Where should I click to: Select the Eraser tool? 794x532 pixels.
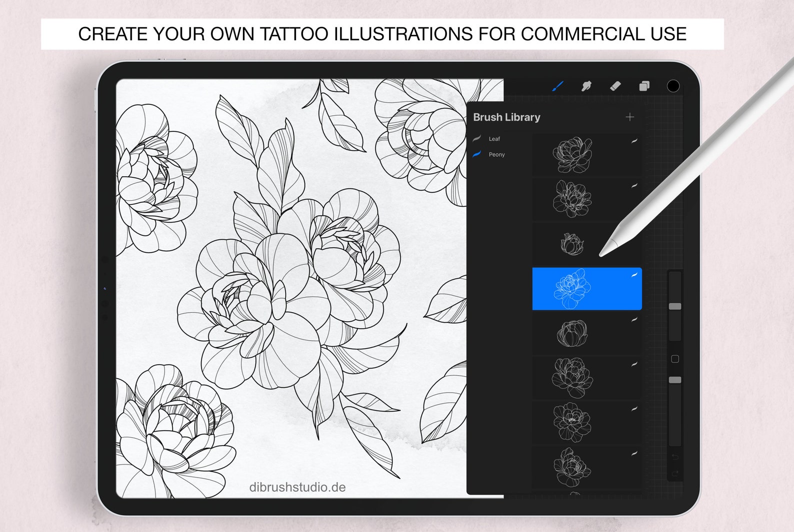[615, 86]
